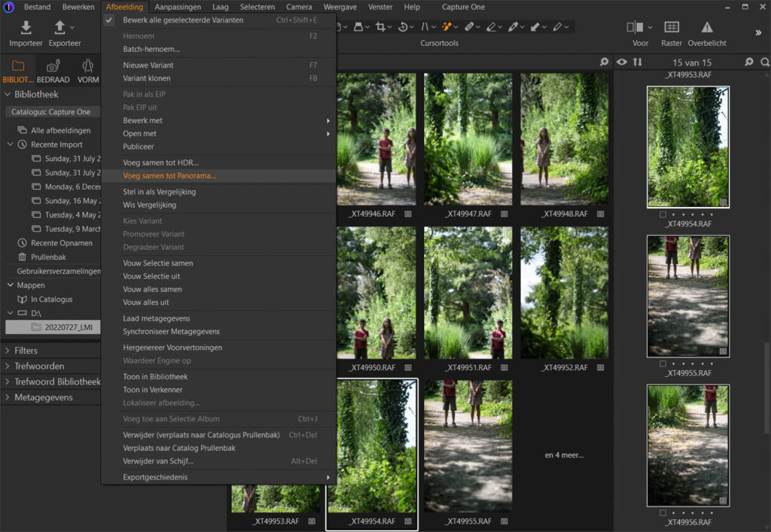Select the Crop cursor tool
This screenshot has height=532, width=771.
pyautogui.click(x=380, y=27)
